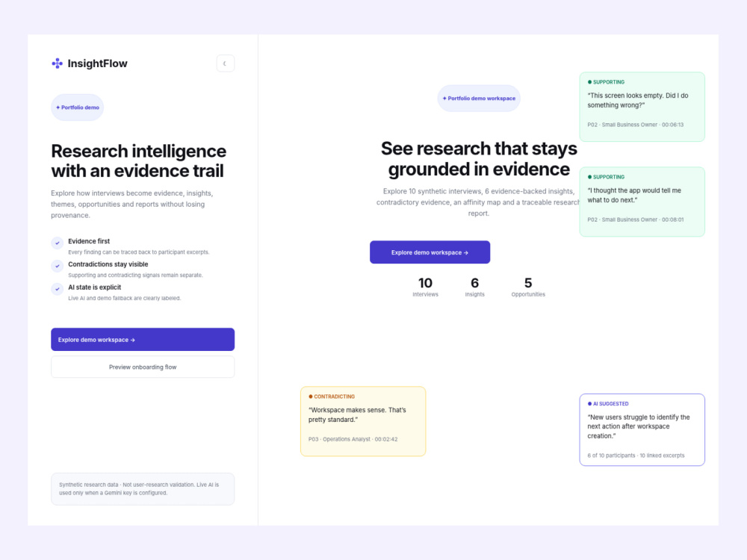
Task: Click 'Evidence first' feature title
Action: (89, 241)
